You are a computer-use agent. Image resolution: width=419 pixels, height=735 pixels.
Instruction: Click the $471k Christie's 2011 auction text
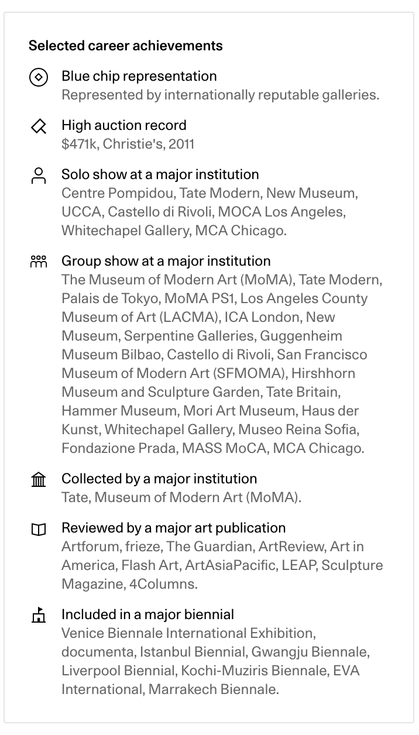point(127,144)
